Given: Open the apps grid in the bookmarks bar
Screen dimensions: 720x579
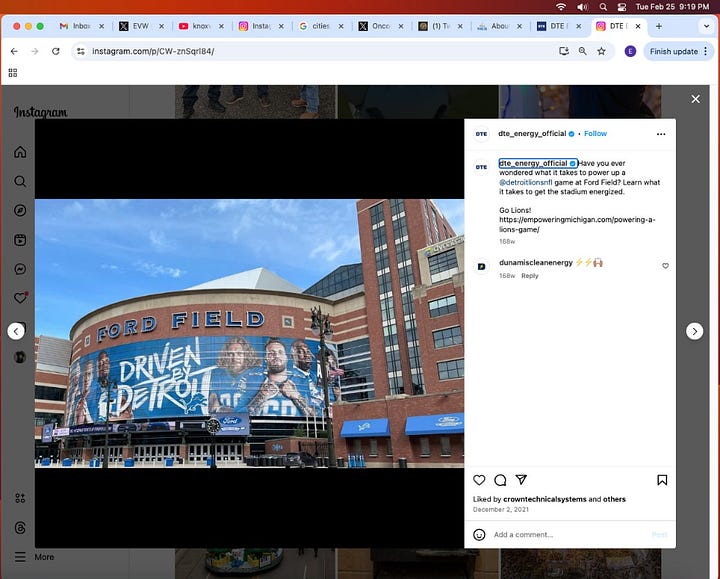Looking at the screenshot, I should 13,73.
